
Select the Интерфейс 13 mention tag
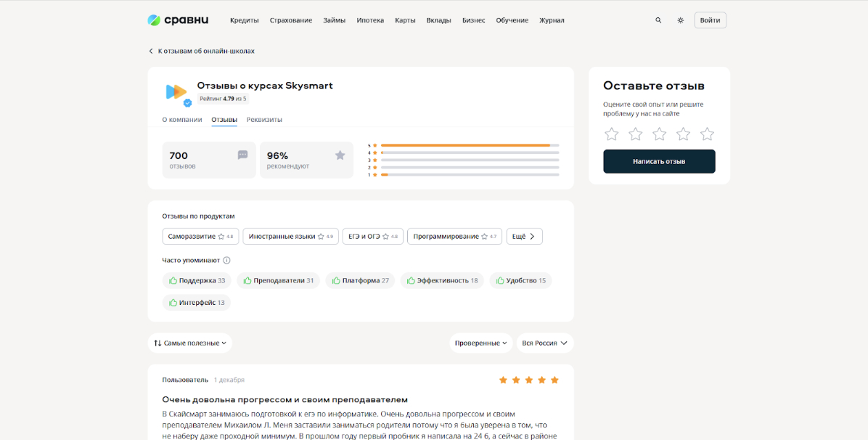tap(197, 303)
